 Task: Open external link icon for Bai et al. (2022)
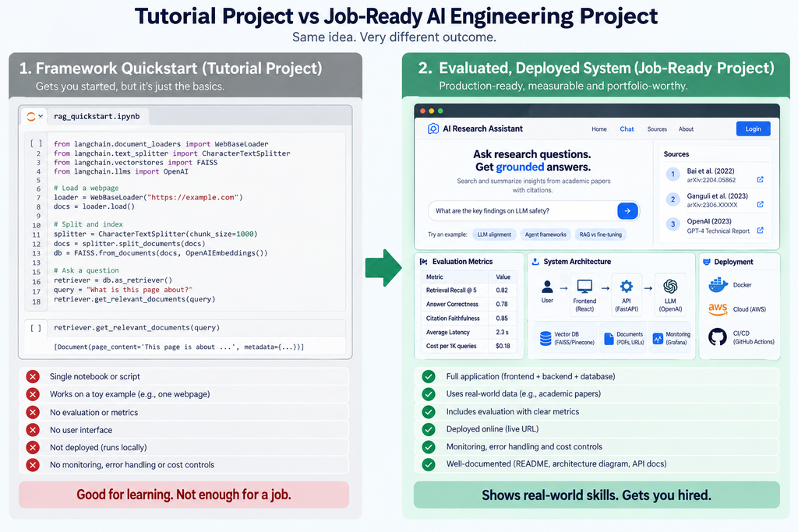pos(760,179)
